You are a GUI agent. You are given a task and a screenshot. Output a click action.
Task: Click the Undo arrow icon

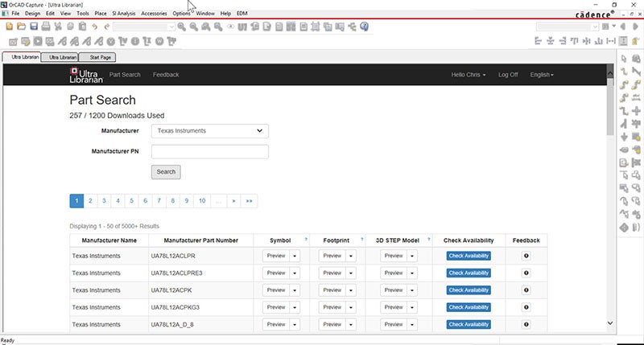click(95, 27)
